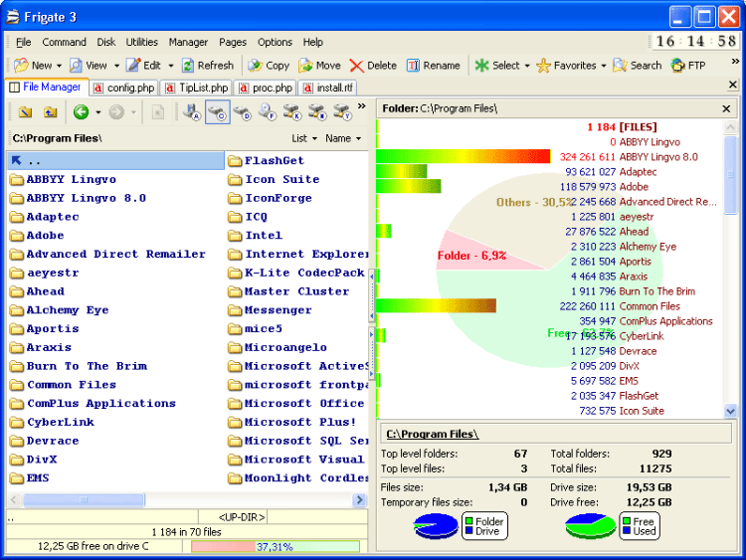Select floppy drive A icon

(x=192, y=111)
